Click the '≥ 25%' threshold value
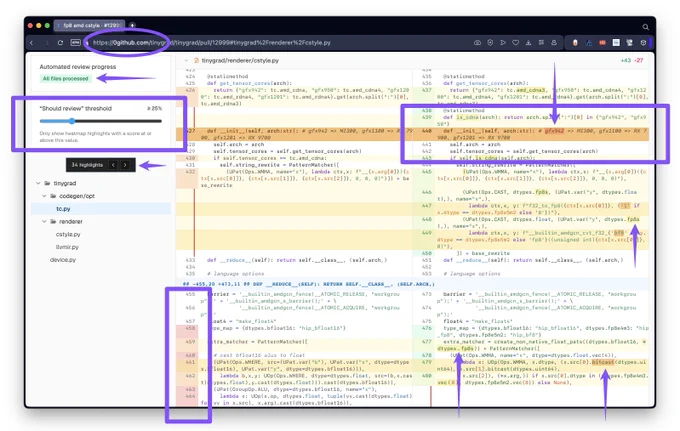The image size is (680, 431). click(x=154, y=108)
